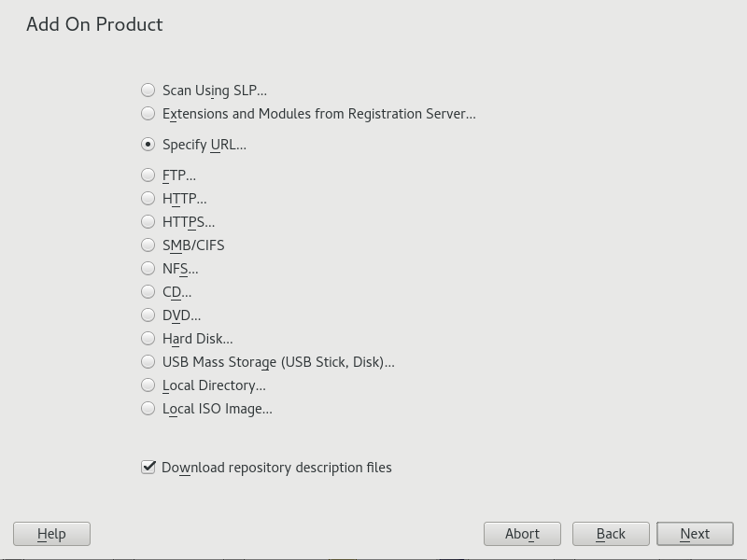Select the Hard Disk option
This screenshot has width=747, height=560.
(148, 338)
